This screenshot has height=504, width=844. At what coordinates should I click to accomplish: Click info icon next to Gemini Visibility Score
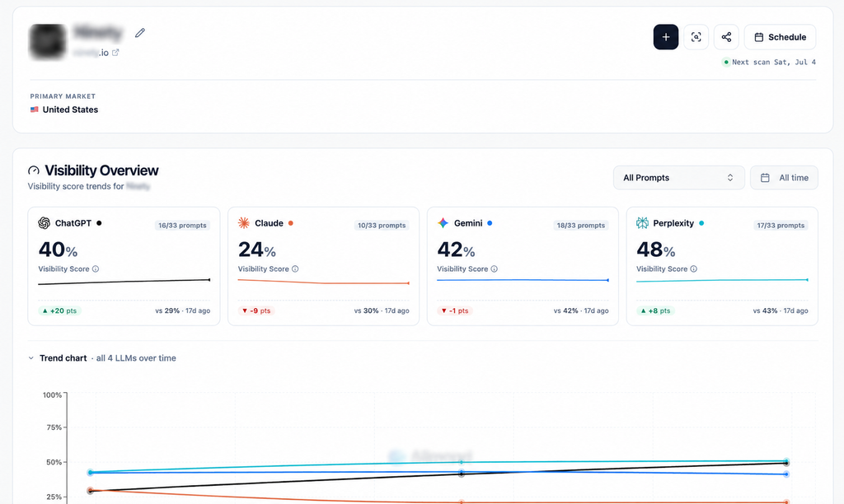pyautogui.click(x=495, y=269)
